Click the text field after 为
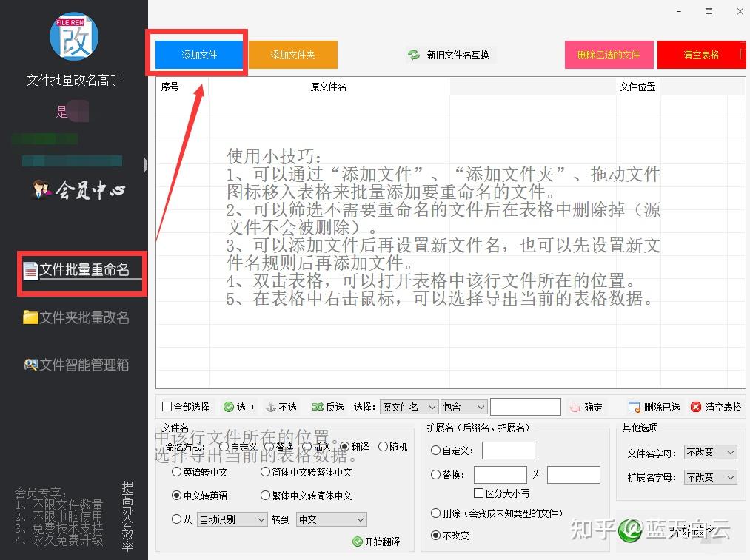Viewport: 750px width, 560px height. [574, 475]
